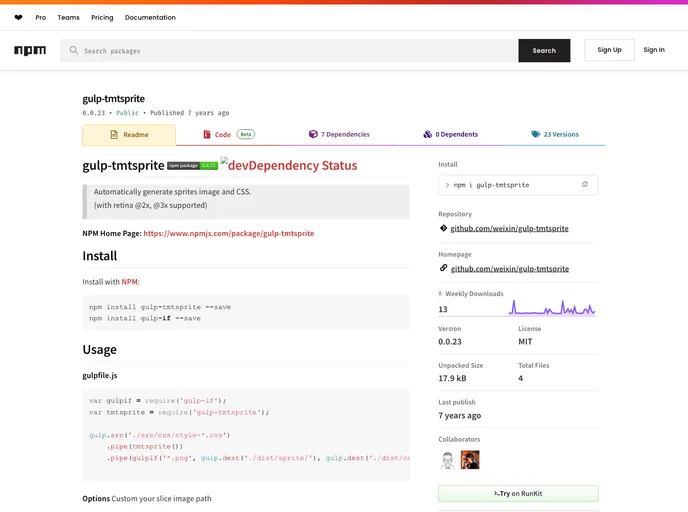Click the heart icon in top bar
This screenshot has height=512, width=688.
18,17
